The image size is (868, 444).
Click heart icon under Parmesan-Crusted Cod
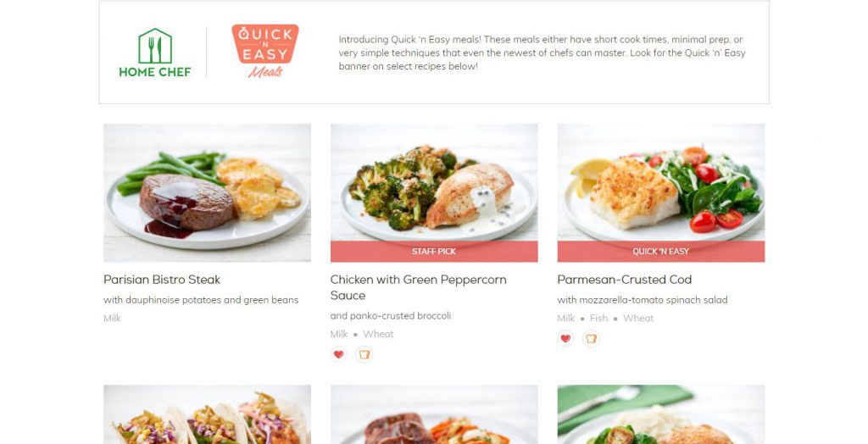coord(565,338)
